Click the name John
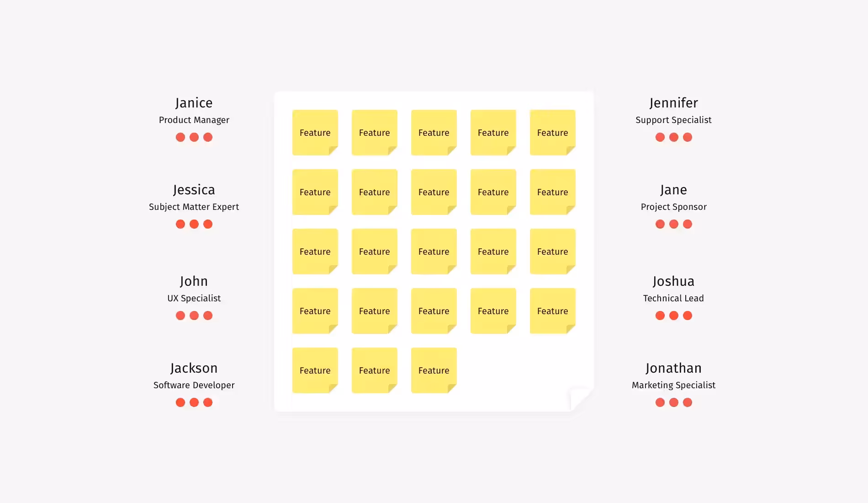Screen dimensions: 868x503 (x=194, y=281)
